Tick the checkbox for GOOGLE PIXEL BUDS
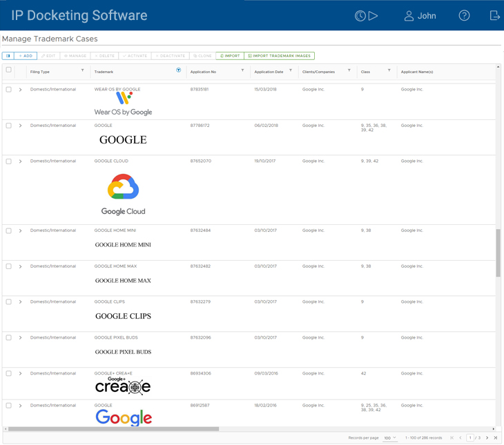This screenshot has height=445, width=504. click(x=9, y=338)
